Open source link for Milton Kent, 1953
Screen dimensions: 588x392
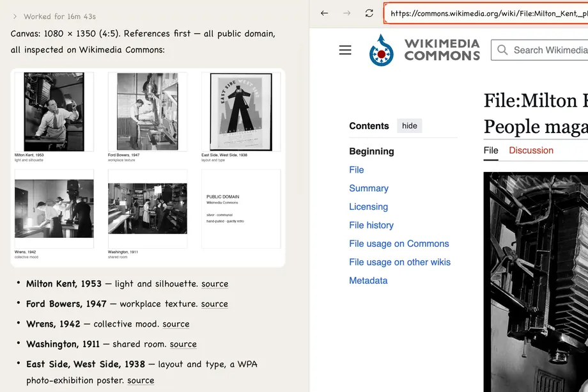[215, 284]
